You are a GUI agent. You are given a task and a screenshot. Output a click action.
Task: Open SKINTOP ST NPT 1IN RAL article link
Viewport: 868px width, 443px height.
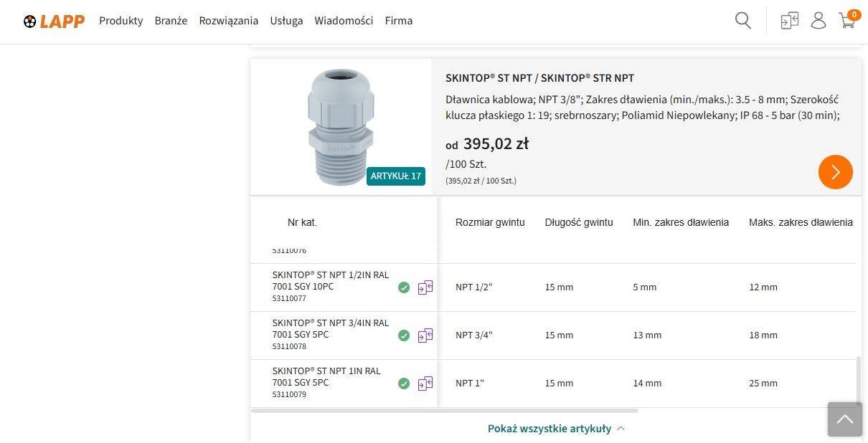pyautogui.click(x=326, y=376)
